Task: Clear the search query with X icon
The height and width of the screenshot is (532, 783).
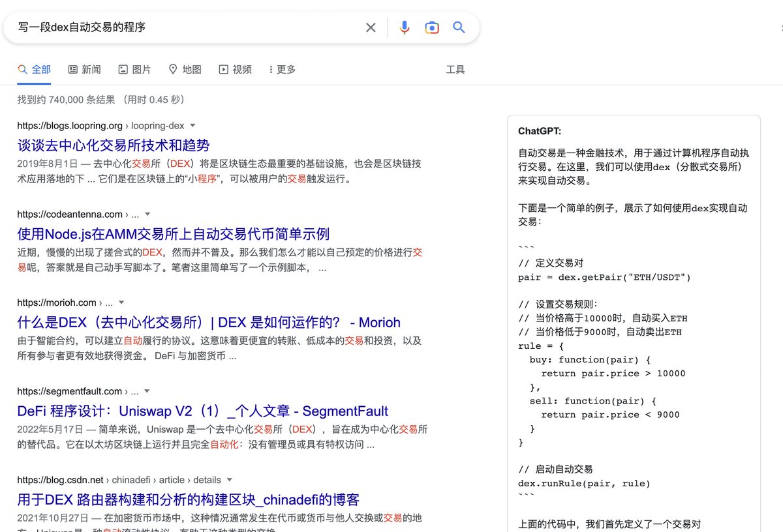Action: pyautogui.click(x=371, y=27)
